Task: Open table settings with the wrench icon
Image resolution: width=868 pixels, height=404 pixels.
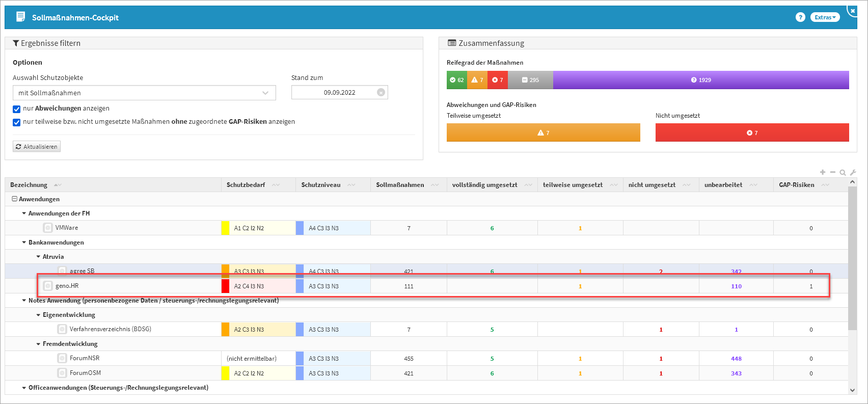Action: click(853, 173)
